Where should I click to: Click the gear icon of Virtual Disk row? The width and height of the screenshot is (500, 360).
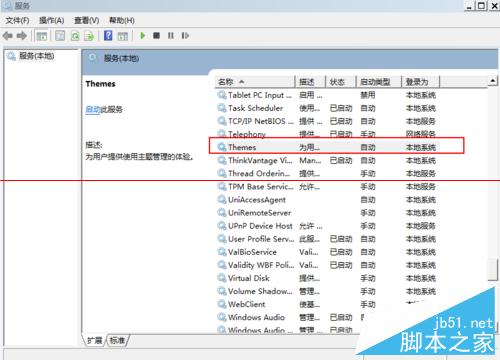(222, 278)
